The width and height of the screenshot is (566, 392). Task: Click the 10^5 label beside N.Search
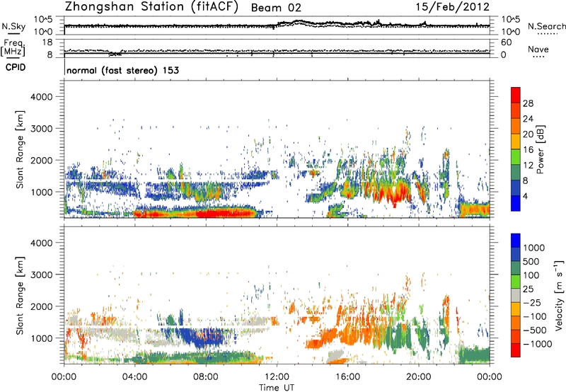(x=511, y=19)
